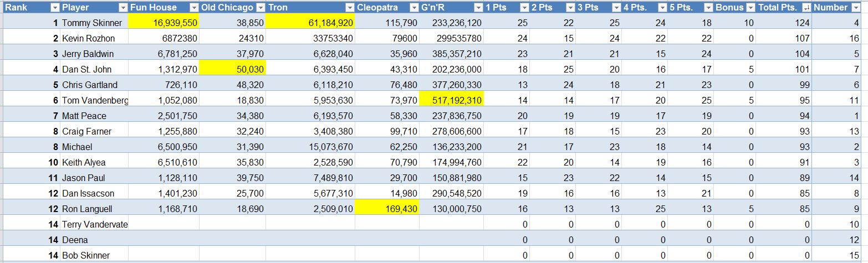Select highlighted Tron score 61,184,920
Screen dimensions: 868x263
tap(310, 23)
